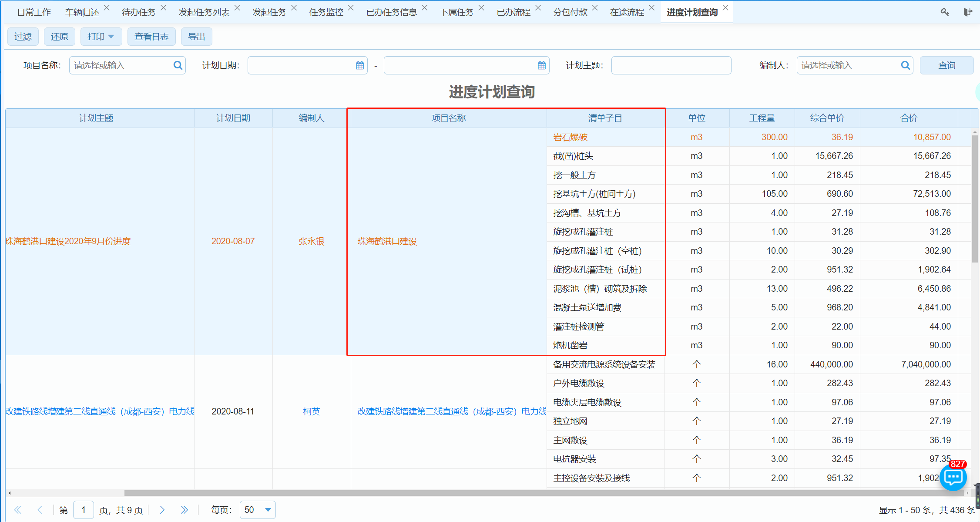Image resolution: width=980 pixels, height=522 pixels.
Task: Go to the next page arrow
Action: tap(162, 510)
